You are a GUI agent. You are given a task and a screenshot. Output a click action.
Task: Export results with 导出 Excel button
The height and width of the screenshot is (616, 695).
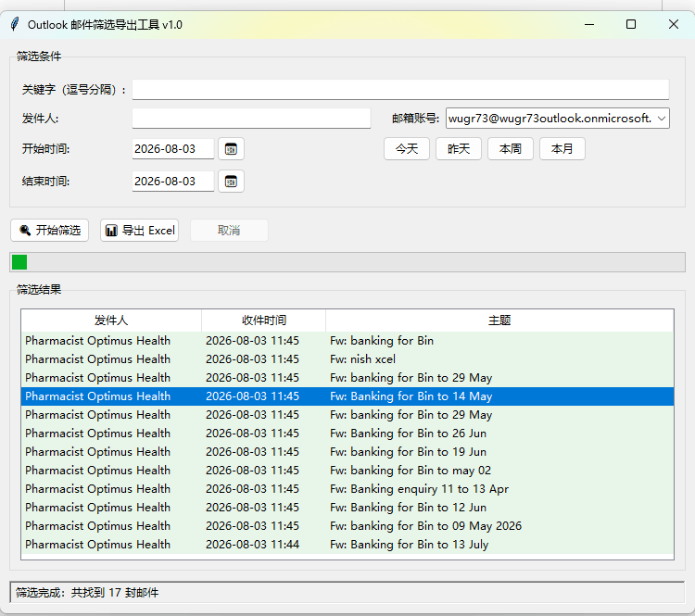tap(140, 231)
